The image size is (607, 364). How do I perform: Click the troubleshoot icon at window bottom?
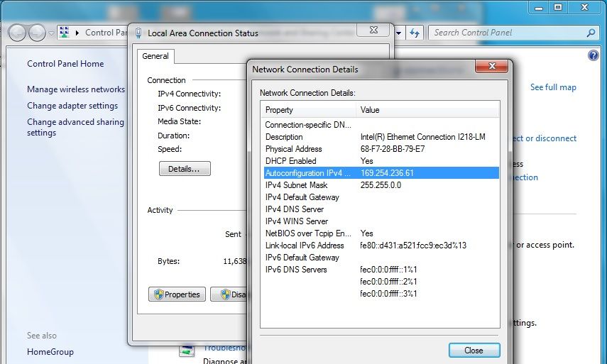pyautogui.click(x=187, y=351)
